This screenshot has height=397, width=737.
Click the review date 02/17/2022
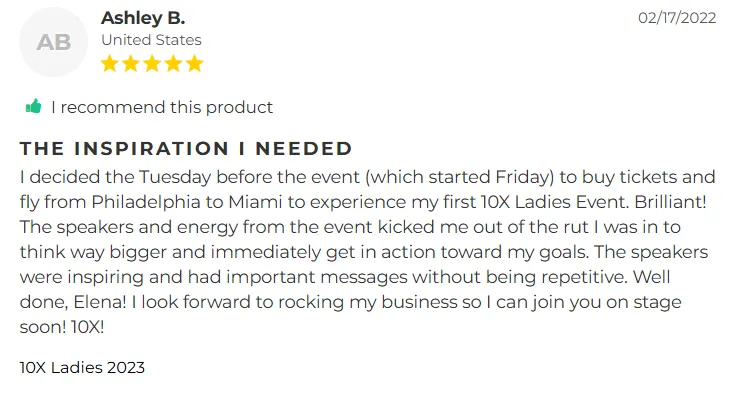pos(677,18)
